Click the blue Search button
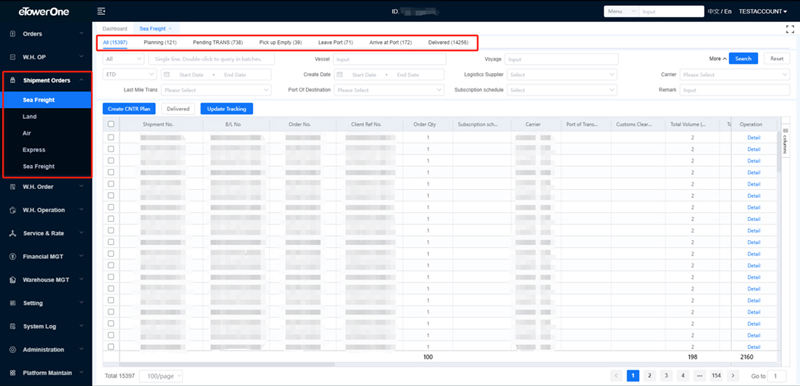The height and width of the screenshot is (386, 800). pos(743,59)
